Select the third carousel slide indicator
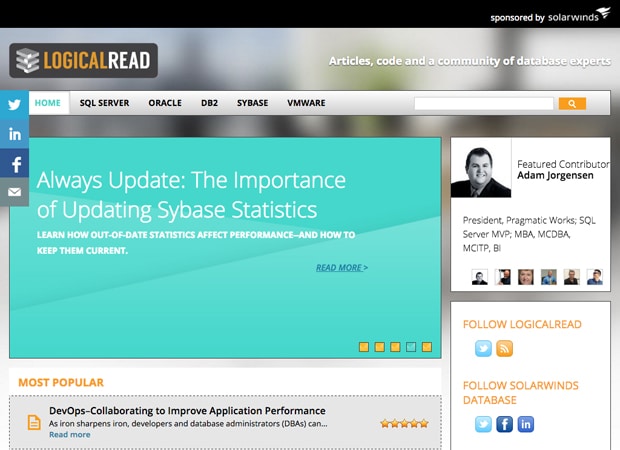The width and height of the screenshot is (620, 450). click(x=395, y=347)
